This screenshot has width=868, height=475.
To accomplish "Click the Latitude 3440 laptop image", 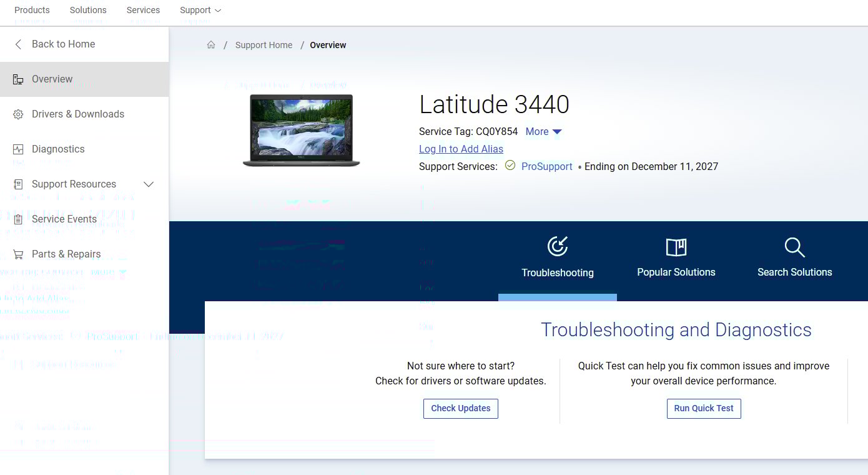I will (x=302, y=131).
